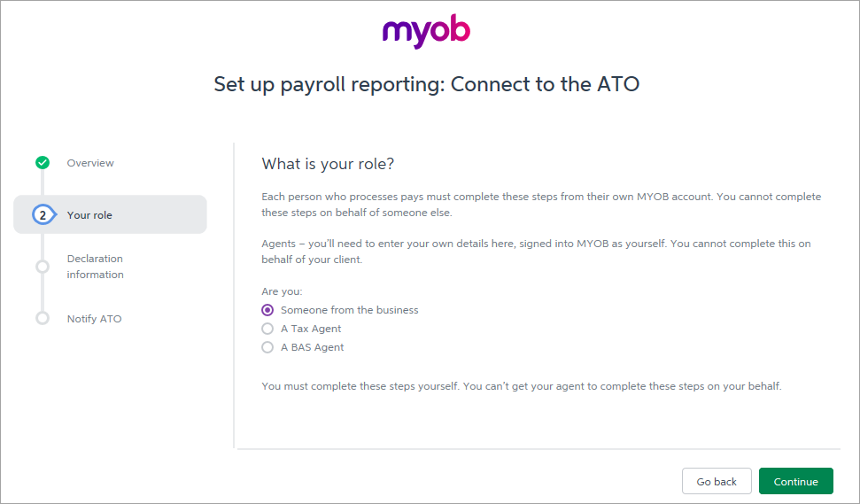This screenshot has width=860, height=504.
Task: Open the Overview step
Action: click(90, 163)
